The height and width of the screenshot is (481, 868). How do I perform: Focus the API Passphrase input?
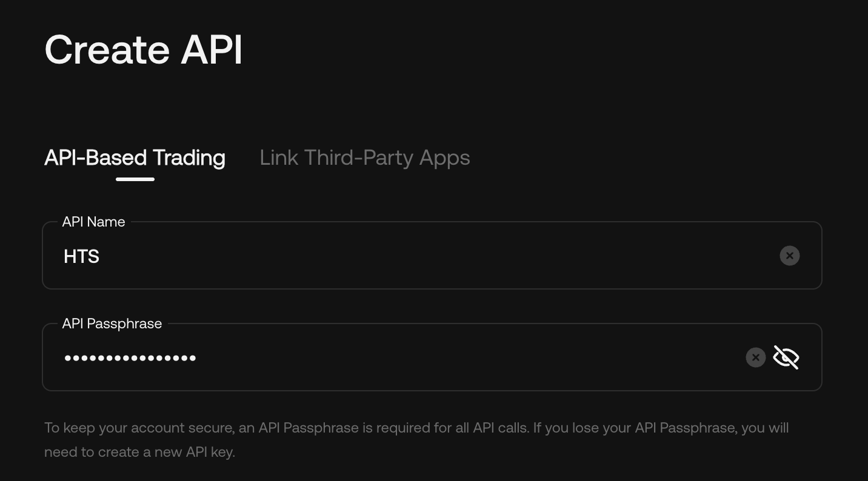pos(364,357)
